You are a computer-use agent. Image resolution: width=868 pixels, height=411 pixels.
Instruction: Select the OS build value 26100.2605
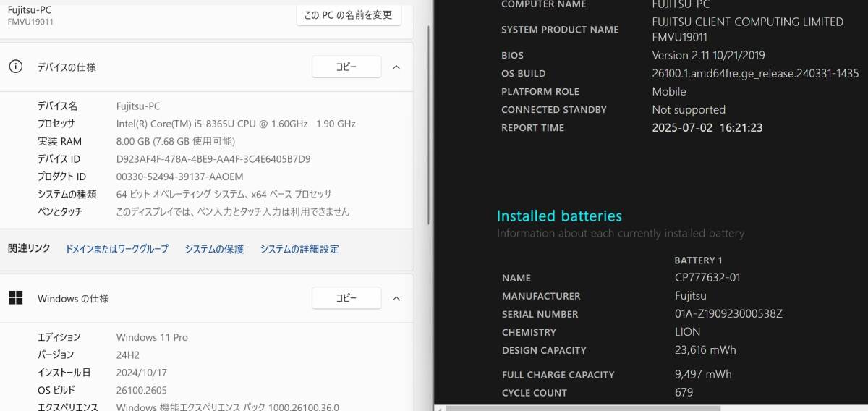(x=142, y=390)
